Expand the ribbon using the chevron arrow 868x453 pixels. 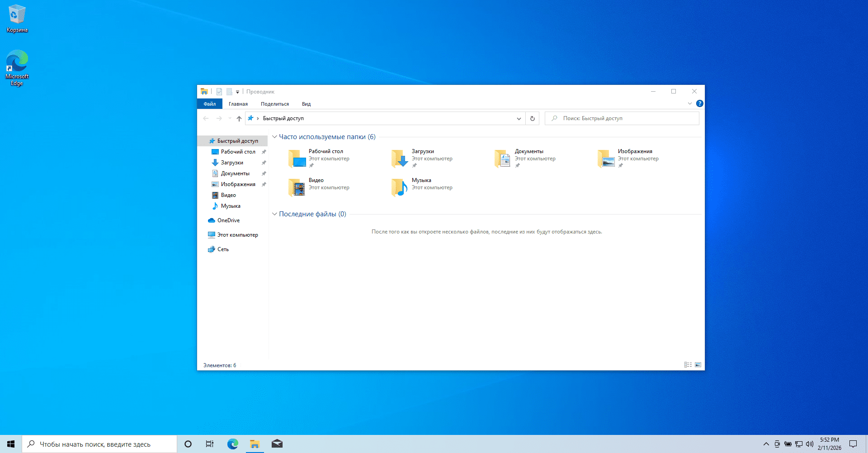click(x=690, y=103)
